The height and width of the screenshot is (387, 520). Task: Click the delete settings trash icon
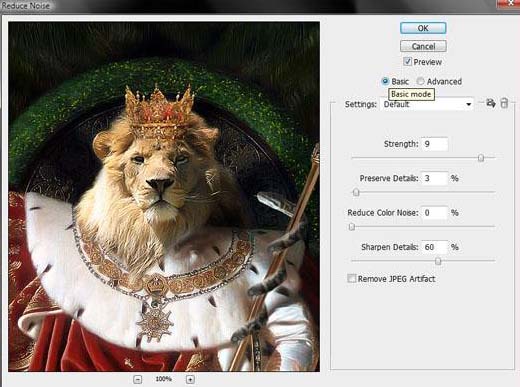point(504,103)
